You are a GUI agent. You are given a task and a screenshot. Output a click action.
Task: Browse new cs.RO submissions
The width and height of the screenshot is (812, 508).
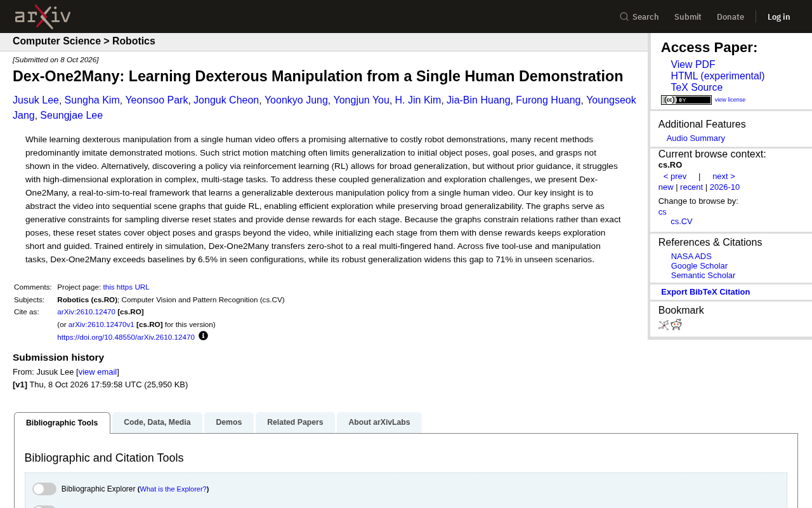(666, 187)
